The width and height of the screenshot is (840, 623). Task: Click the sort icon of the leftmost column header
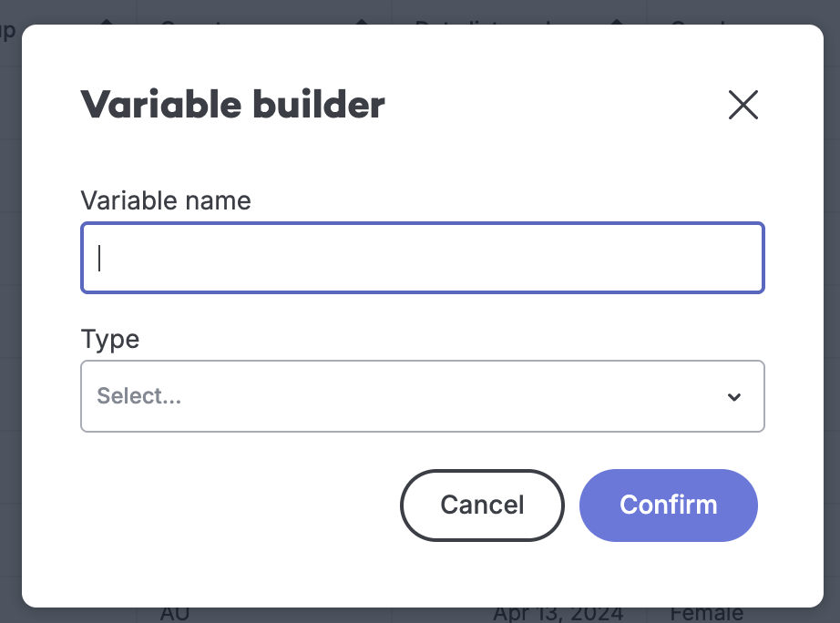105,20
